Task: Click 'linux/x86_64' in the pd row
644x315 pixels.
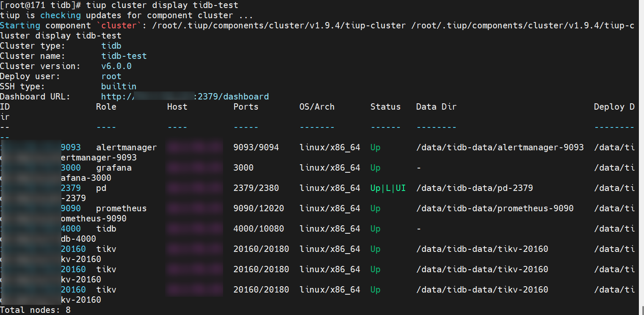Action: (330, 188)
